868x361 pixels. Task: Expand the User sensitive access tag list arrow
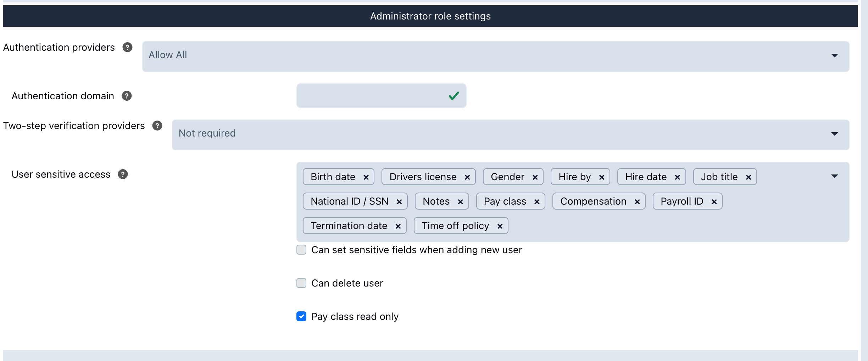tap(835, 176)
